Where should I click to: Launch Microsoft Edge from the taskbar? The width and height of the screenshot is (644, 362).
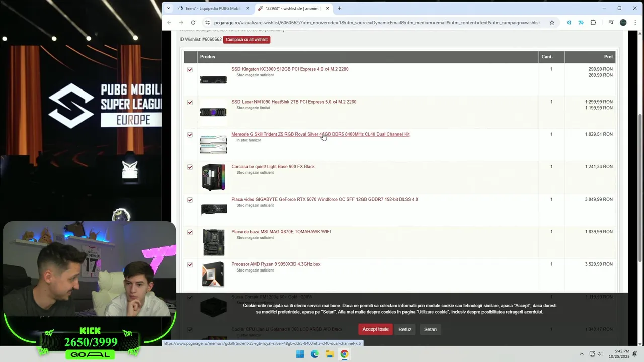pyautogui.click(x=314, y=354)
